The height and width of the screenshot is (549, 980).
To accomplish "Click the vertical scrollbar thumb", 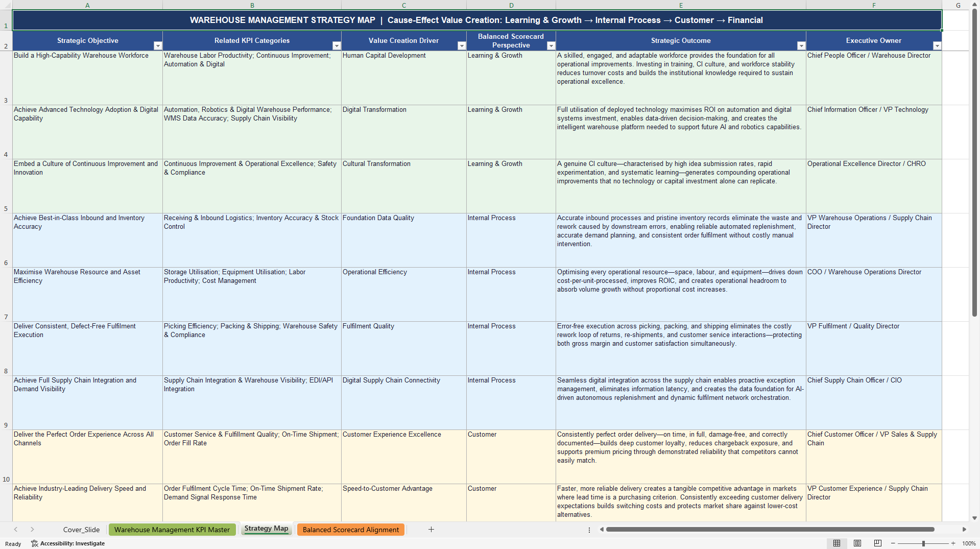I will point(974,163).
